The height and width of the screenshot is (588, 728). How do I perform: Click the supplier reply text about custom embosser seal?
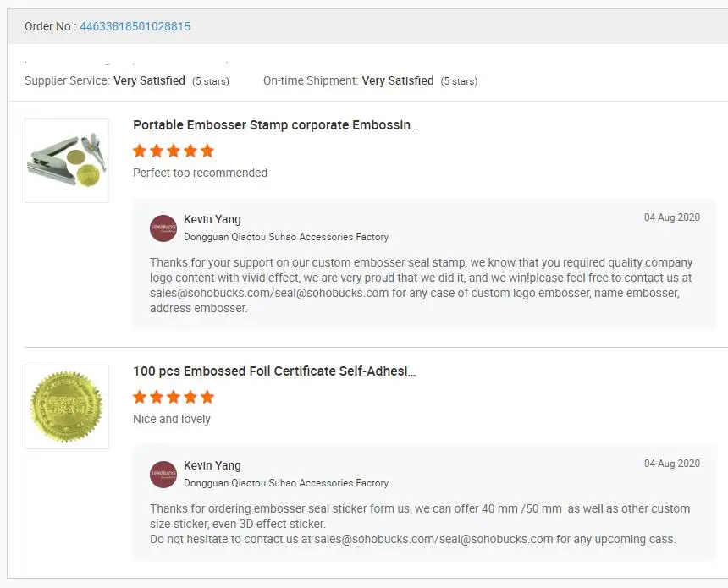[x=421, y=285]
